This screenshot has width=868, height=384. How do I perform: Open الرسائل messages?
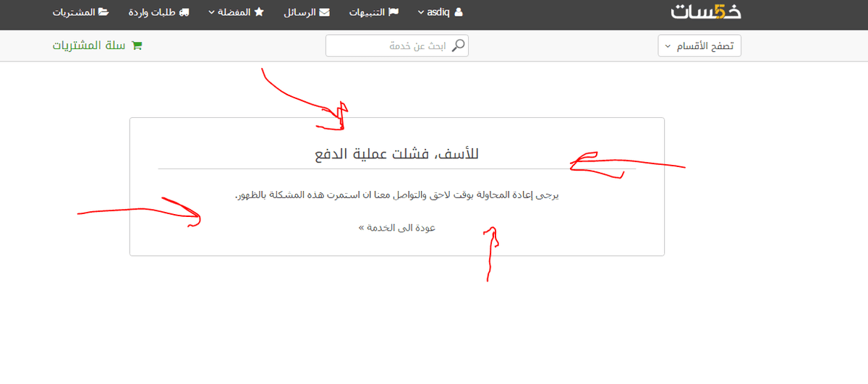308,12
